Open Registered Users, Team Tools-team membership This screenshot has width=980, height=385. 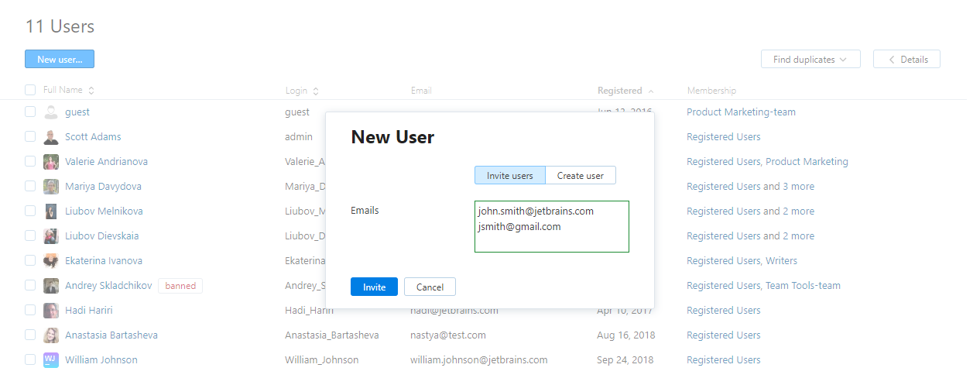[763, 286]
